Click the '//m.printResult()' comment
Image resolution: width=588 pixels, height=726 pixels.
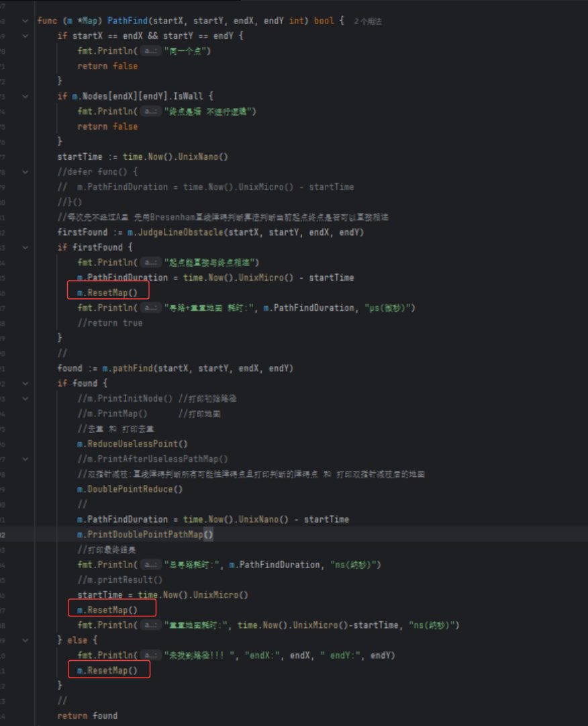pyautogui.click(x=120, y=580)
